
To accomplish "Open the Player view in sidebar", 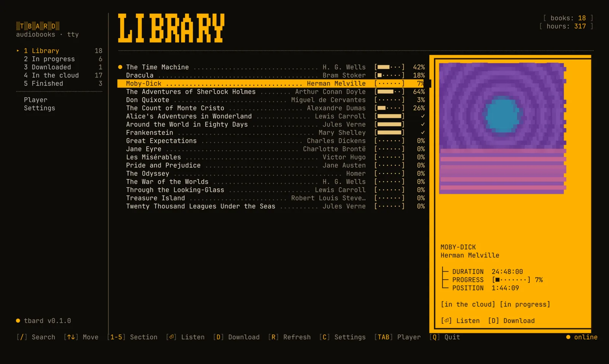I will tap(36, 100).
